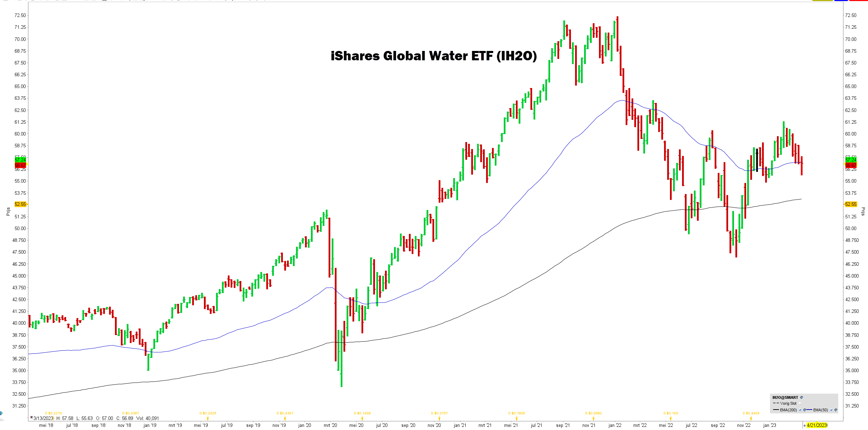Click the O: 57.00 open value
The image size is (868, 430).
coord(105,418)
